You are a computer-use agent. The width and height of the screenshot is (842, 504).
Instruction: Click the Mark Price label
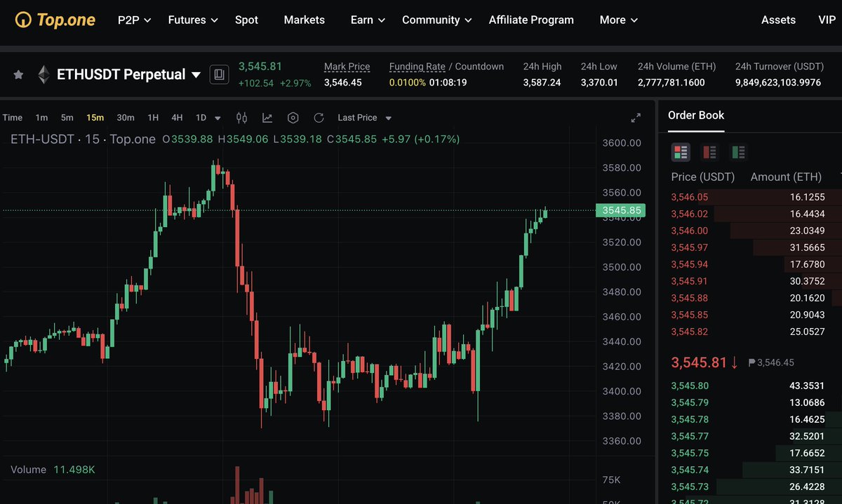coord(347,67)
